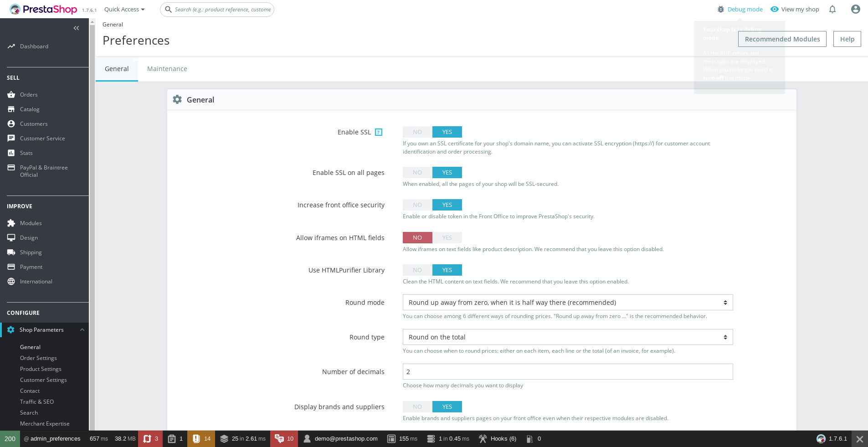This screenshot has height=447, width=868.
Task: Select the General tab
Action: pyautogui.click(x=117, y=69)
